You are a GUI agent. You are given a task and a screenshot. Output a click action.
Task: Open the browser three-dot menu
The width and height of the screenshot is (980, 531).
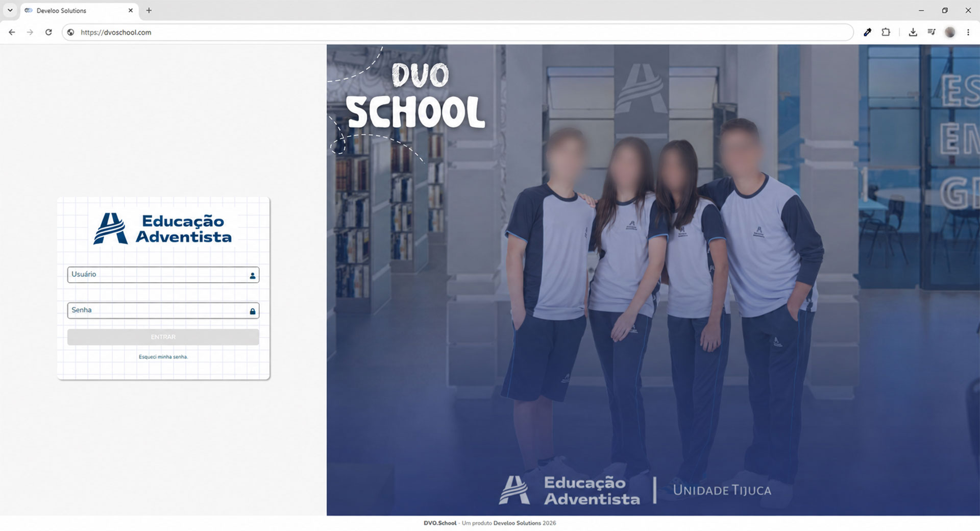[968, 32]
